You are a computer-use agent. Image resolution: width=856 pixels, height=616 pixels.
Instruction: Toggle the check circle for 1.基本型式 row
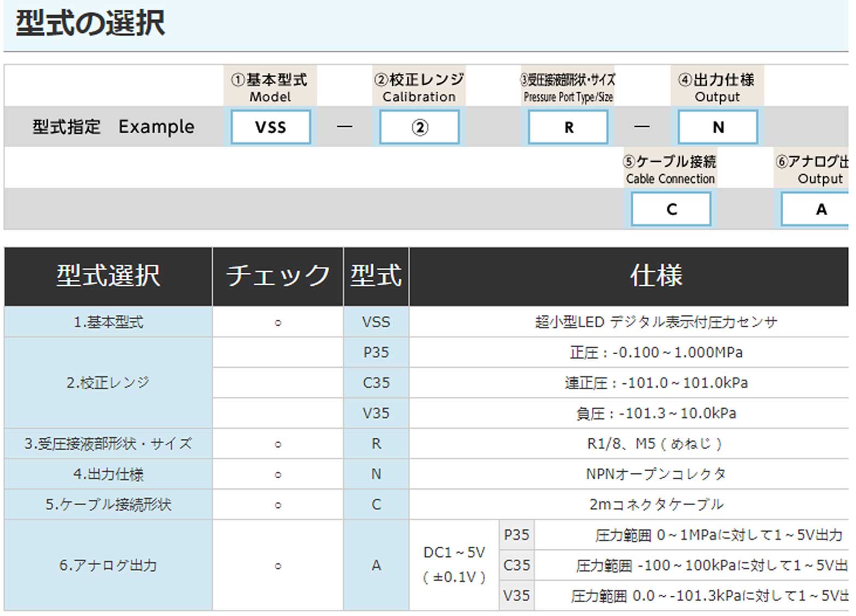pos(278,322)
